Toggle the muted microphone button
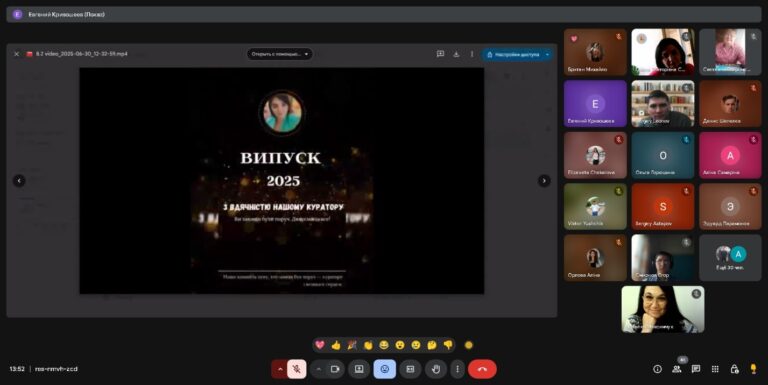Image resolution: width=768 pixels, height=385 pixels. 297,369
